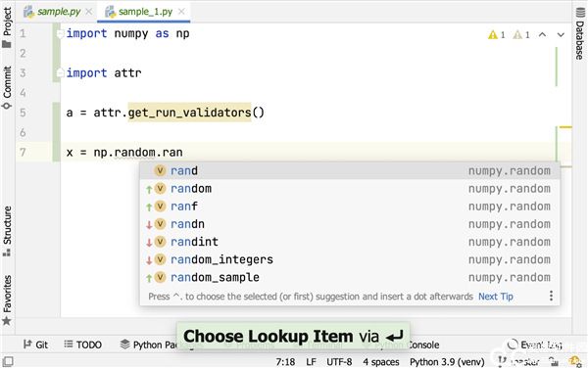Open the Commit tool window

[x=7, y=87]
